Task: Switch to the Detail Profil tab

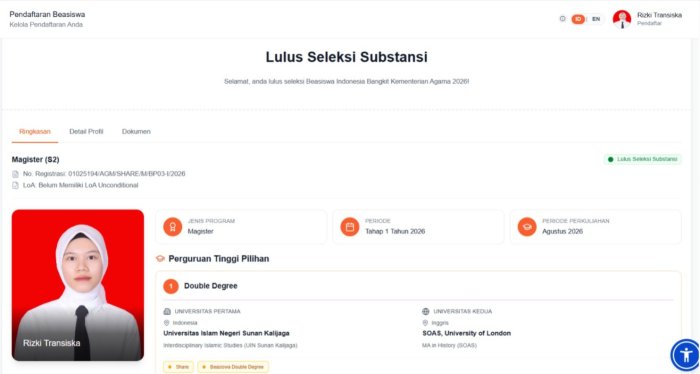Action: [x=86, y=132]
